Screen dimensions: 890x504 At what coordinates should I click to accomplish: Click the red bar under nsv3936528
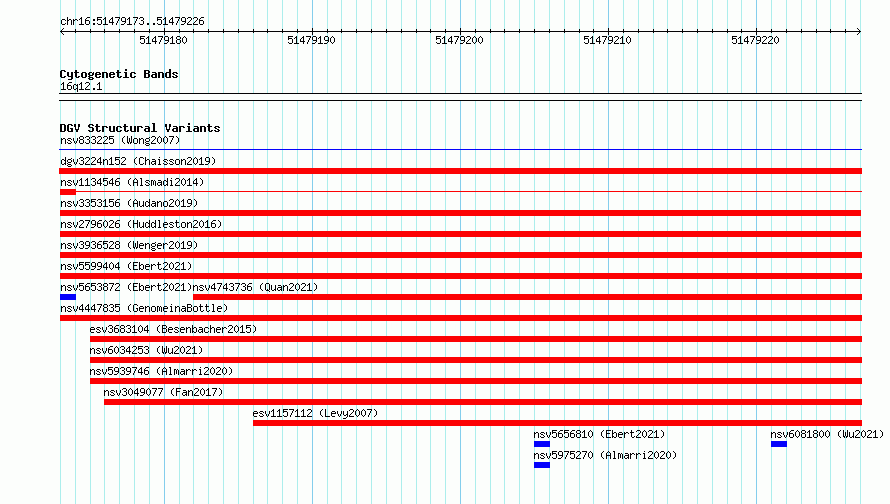460,255
